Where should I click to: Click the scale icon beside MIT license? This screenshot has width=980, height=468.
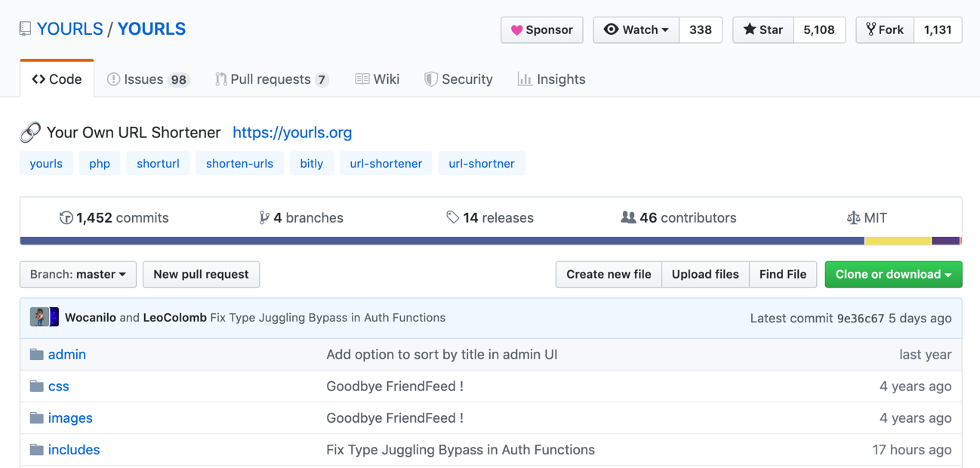tap(853, 218)
